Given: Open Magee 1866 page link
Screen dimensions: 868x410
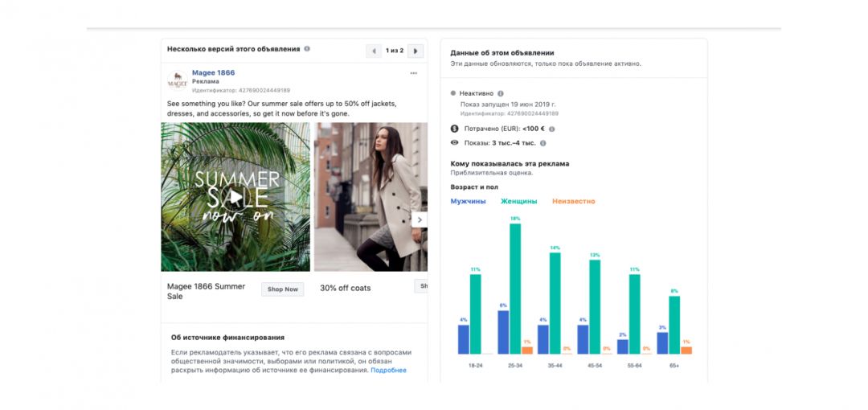Looking at the screenshot, I should 213,72.
